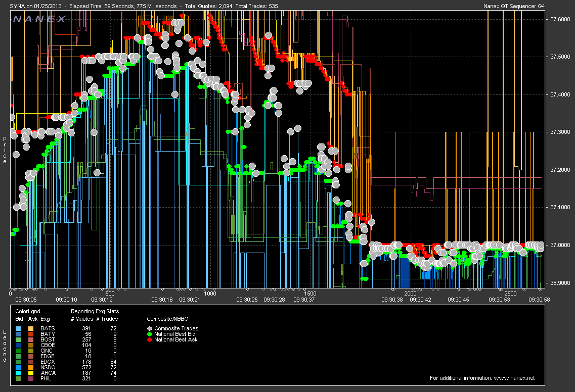The width and height of the screenshot is (575, 392).
Task: Click the 'SYNA on 01/25/2013' header text
Action: point(35,6)
